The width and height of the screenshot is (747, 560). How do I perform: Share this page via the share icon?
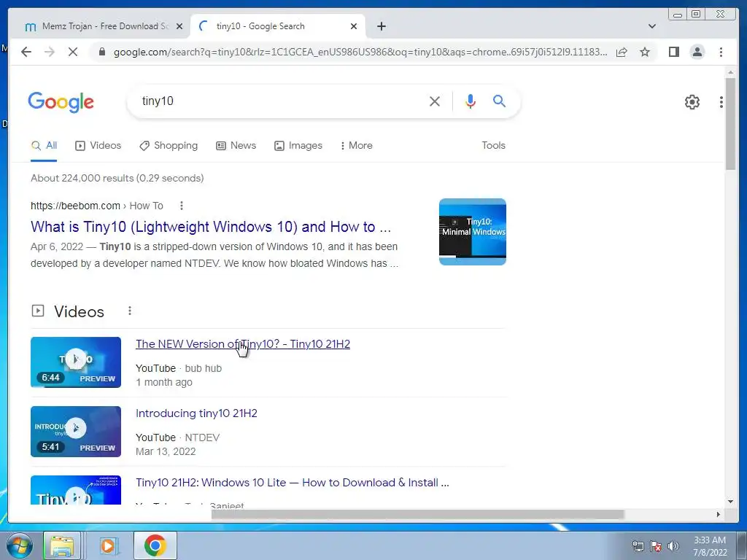pos(622,52)
